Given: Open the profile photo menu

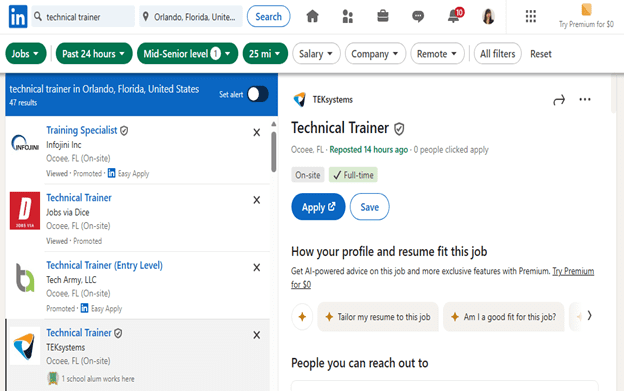Looking at the screenshot, I should (x=488, y=16).
